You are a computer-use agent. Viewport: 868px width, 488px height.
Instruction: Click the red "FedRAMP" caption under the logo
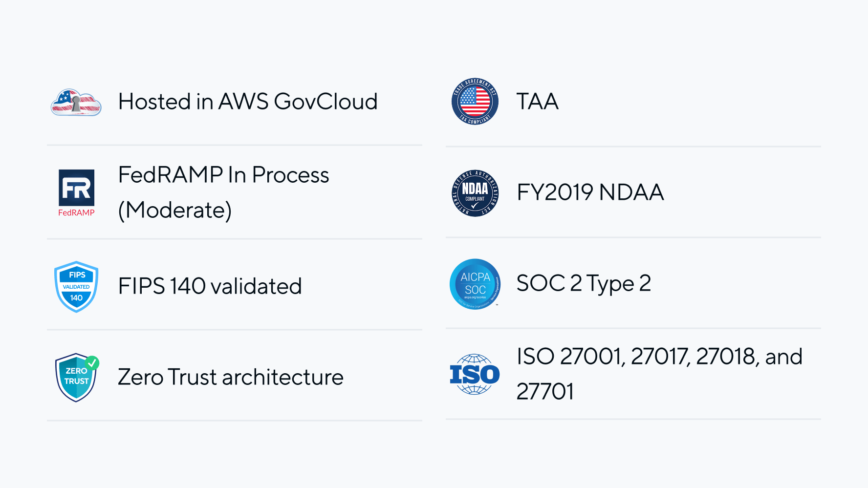coord(76,213)
